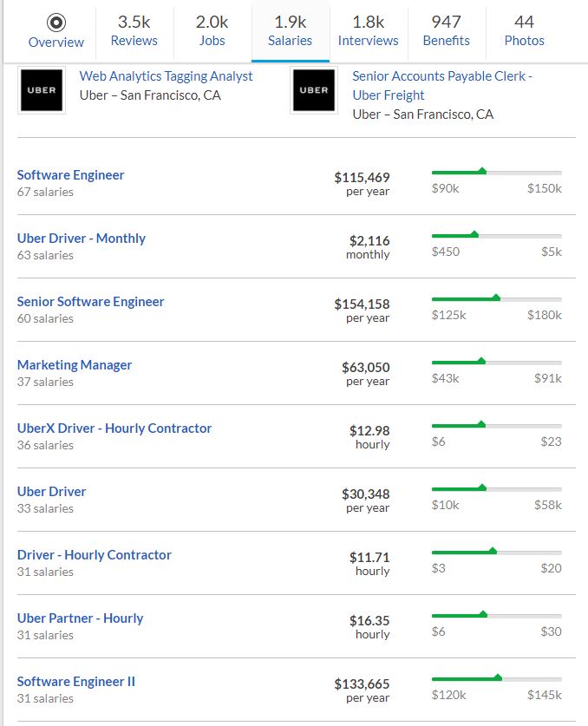
Task: Open Senior Accounts Payable Clerk - Uber Freight link
Action: pos(442,85)
